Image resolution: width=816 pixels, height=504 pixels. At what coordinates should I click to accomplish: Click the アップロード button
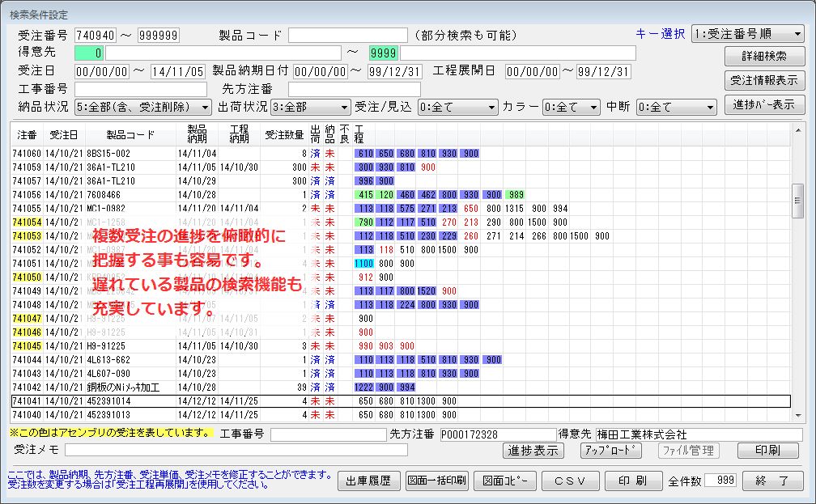pyautogui.click(x=611, y=451)
